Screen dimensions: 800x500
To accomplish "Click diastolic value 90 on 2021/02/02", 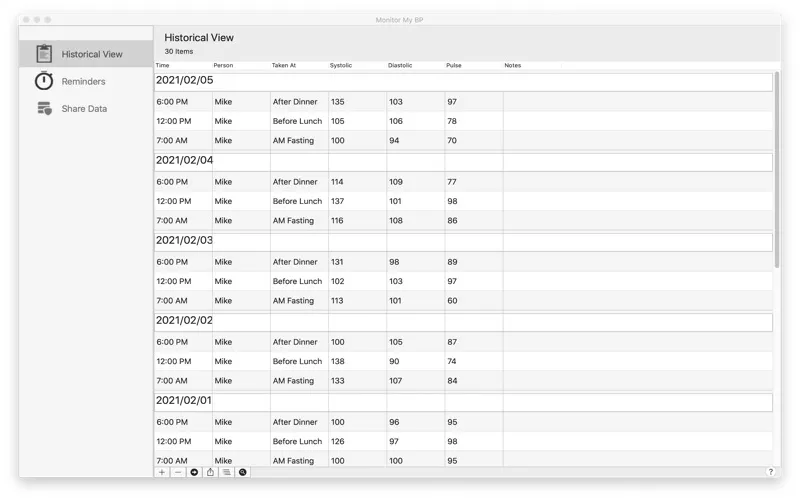I will pos(394,361).
